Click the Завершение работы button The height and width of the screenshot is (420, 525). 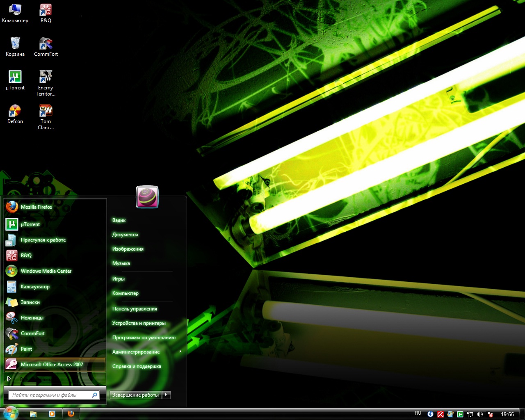click(x=136, y=395)
